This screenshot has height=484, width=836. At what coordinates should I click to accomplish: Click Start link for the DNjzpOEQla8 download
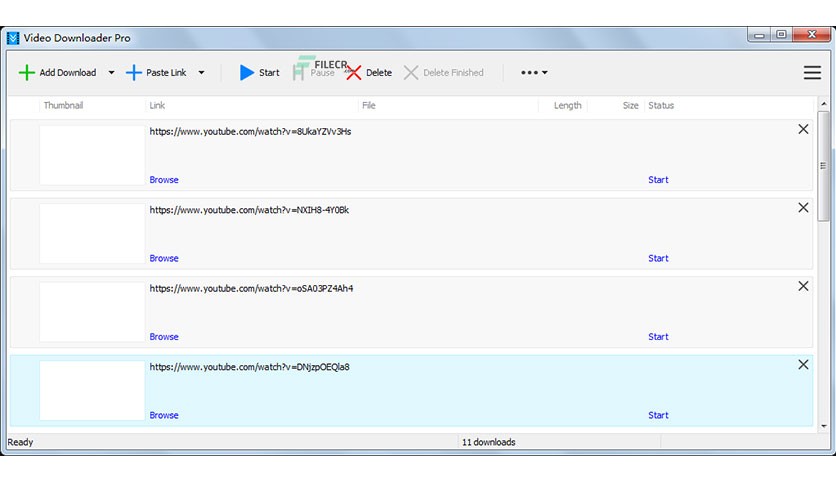[658, 415]
